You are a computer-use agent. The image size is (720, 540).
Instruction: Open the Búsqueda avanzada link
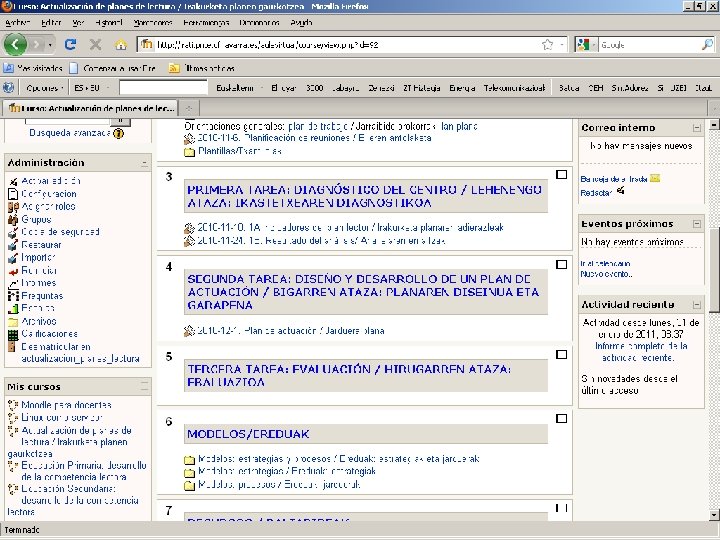(69, 133)
